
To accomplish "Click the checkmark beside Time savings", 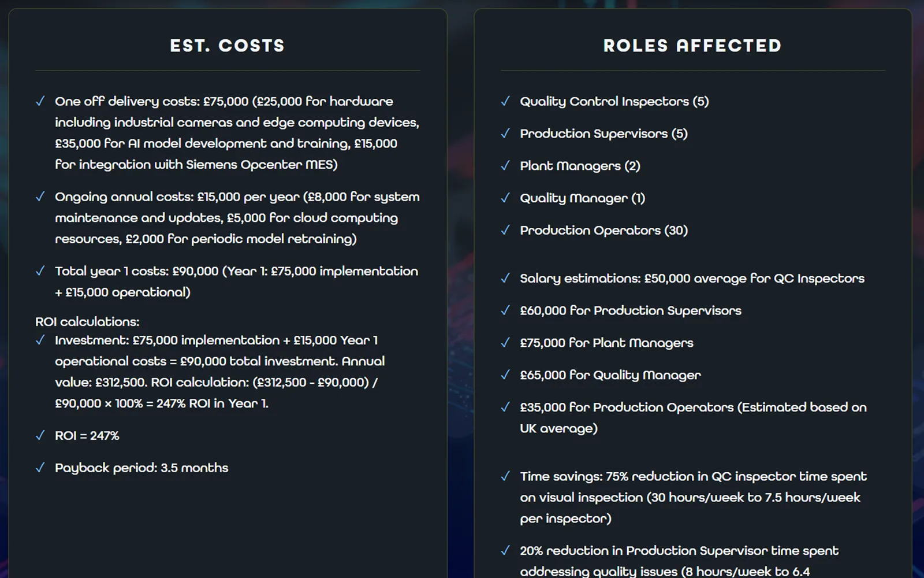I will click(x=505, y=476).
